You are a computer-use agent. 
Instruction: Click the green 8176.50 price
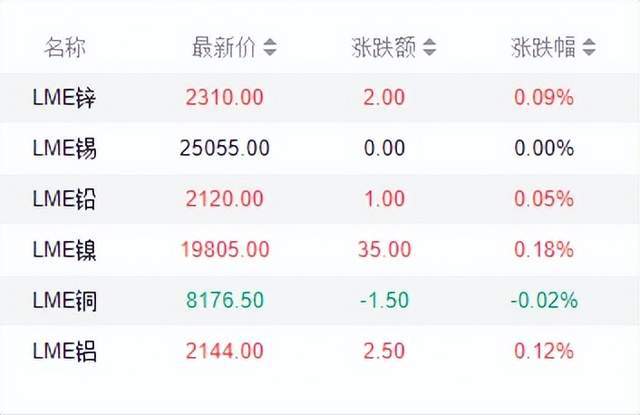(225, 300)
